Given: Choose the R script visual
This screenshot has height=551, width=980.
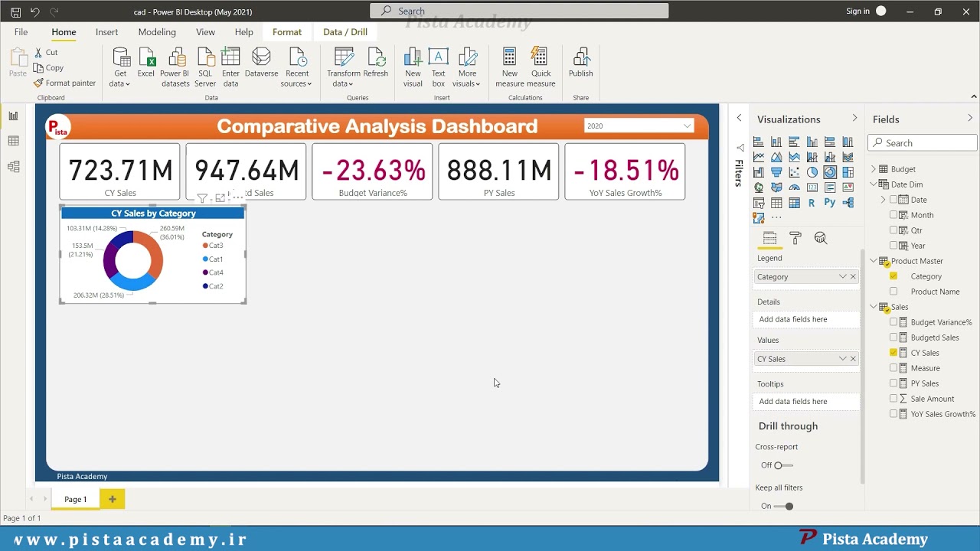Looking at the screenshot, I should pos(812,203).
